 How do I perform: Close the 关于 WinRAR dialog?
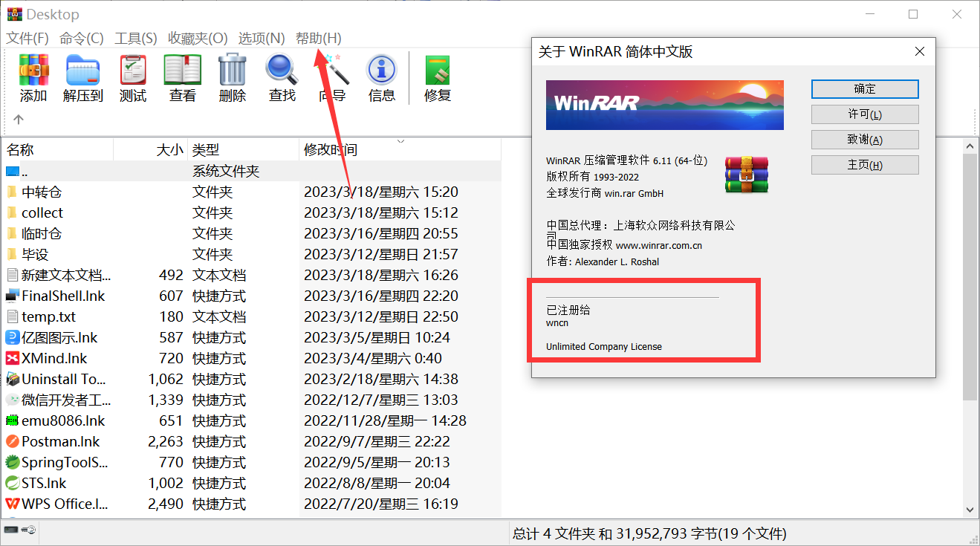(920, 51)
